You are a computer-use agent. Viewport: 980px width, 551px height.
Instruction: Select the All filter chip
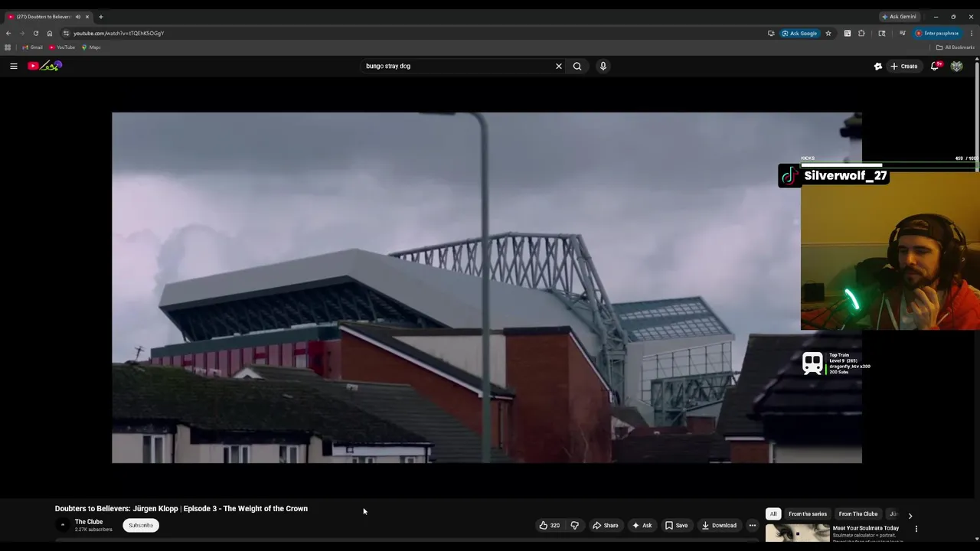(x=773, y=514)
